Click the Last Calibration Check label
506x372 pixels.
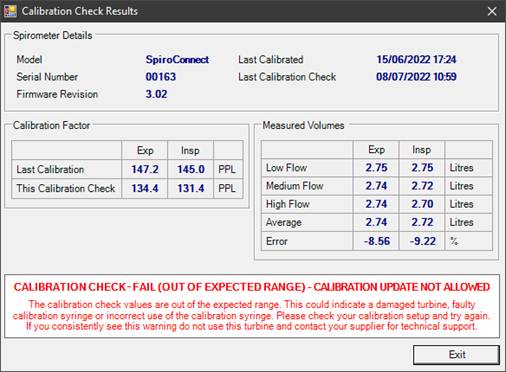pos(287,77)
